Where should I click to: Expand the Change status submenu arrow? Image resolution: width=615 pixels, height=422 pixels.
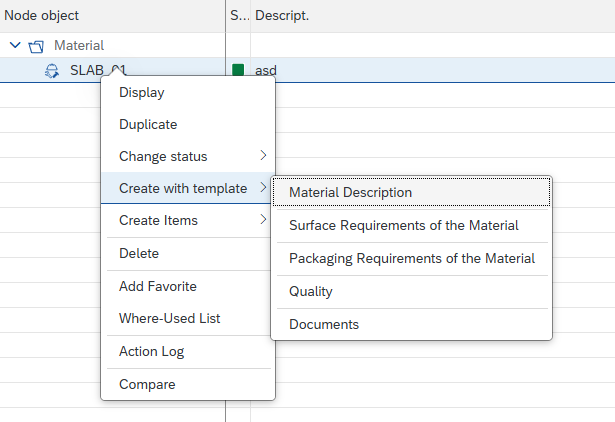point(263,156)
